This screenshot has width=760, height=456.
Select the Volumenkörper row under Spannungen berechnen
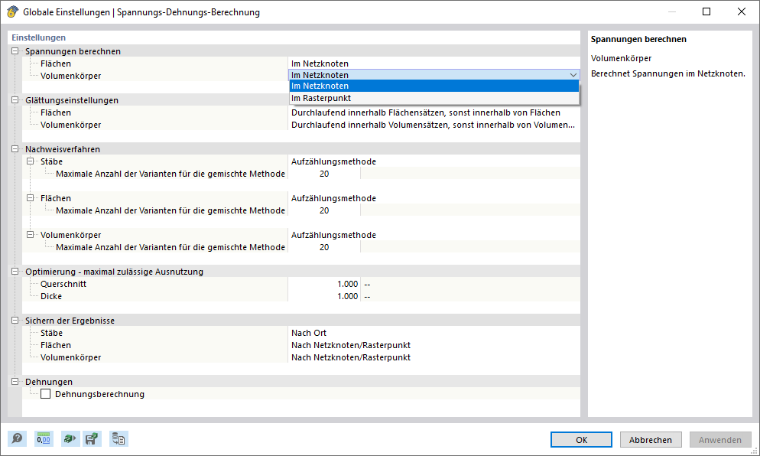click(x=71, y=76)
